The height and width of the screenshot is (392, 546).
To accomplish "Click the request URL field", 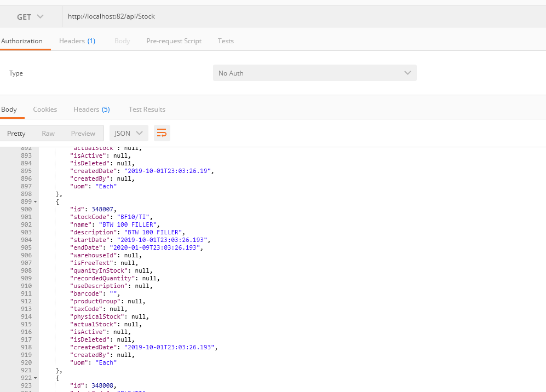I will (x=301, y=16).
